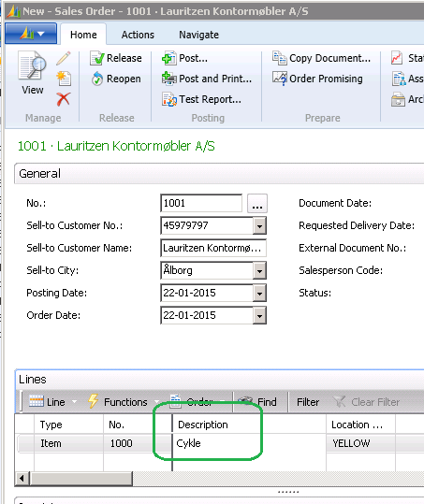
Task: Open the Sell-to City dropdown arrow
Action: point(259,270)
